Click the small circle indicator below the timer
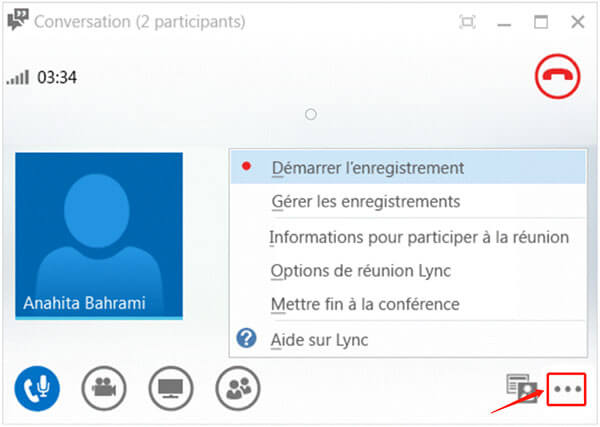The image size is (600, 427). point(311,114)
